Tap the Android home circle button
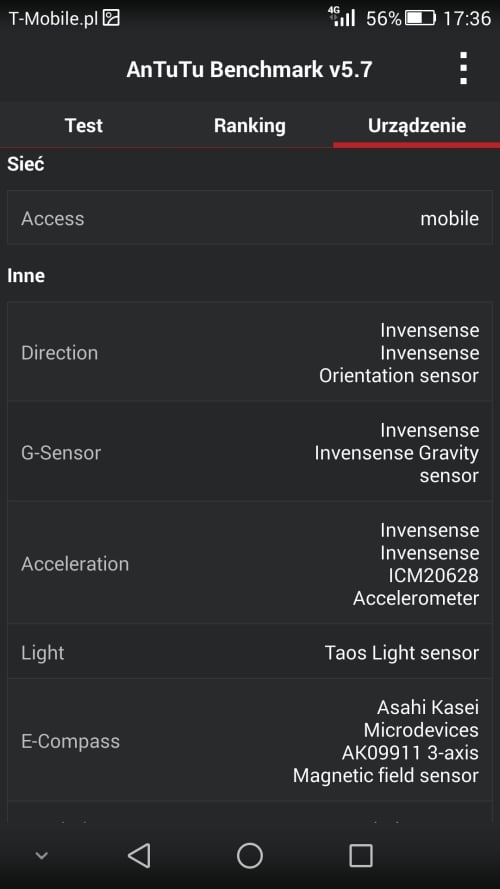This screenshot has width=500, height=889. (x=250, y=855)
